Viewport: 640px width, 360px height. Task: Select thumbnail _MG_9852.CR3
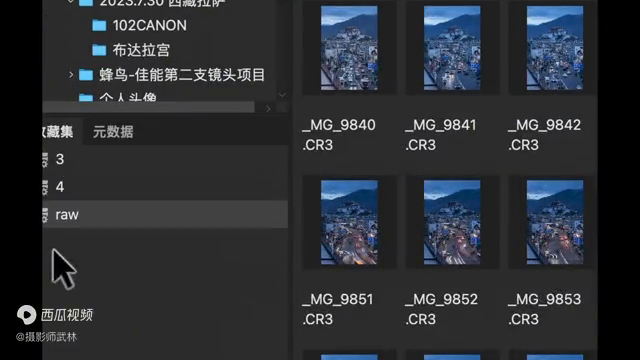(x=452, y=222)
